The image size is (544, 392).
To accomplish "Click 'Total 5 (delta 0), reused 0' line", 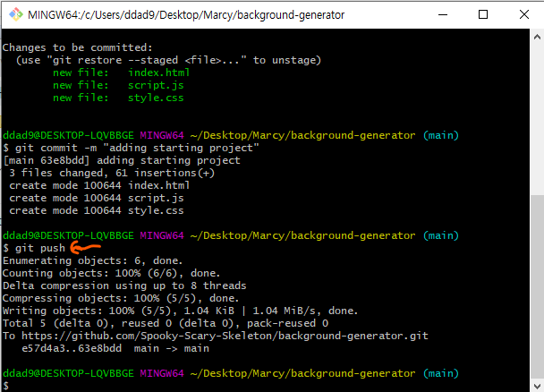I will tap(166, 323).
